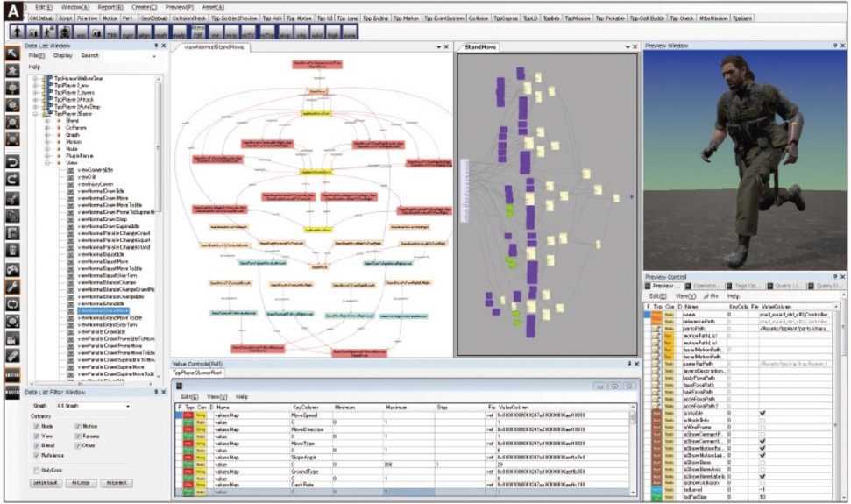Screen dimensions: 851x504
Task: Open the Report menu
Action: 110,7
